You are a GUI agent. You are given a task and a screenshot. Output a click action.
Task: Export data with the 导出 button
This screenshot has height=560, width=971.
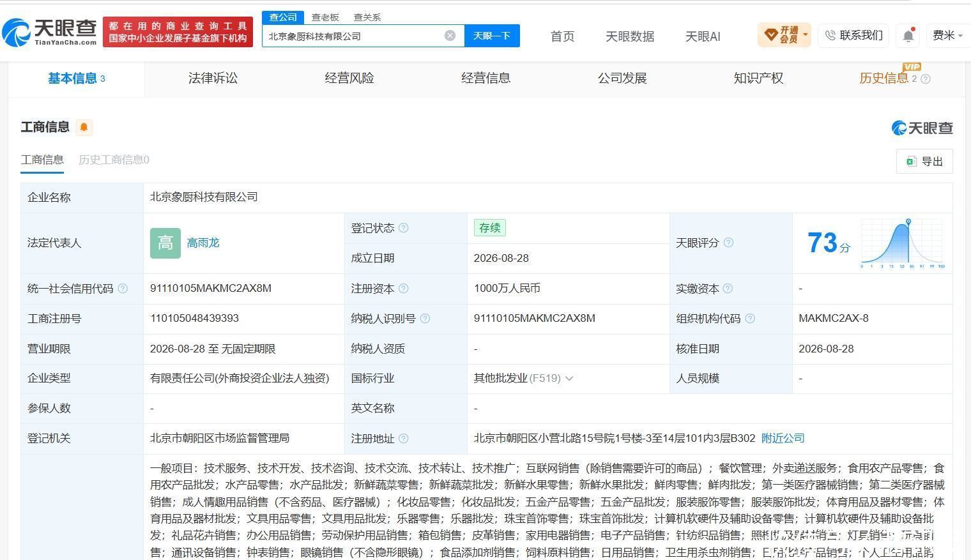point(924,162)
